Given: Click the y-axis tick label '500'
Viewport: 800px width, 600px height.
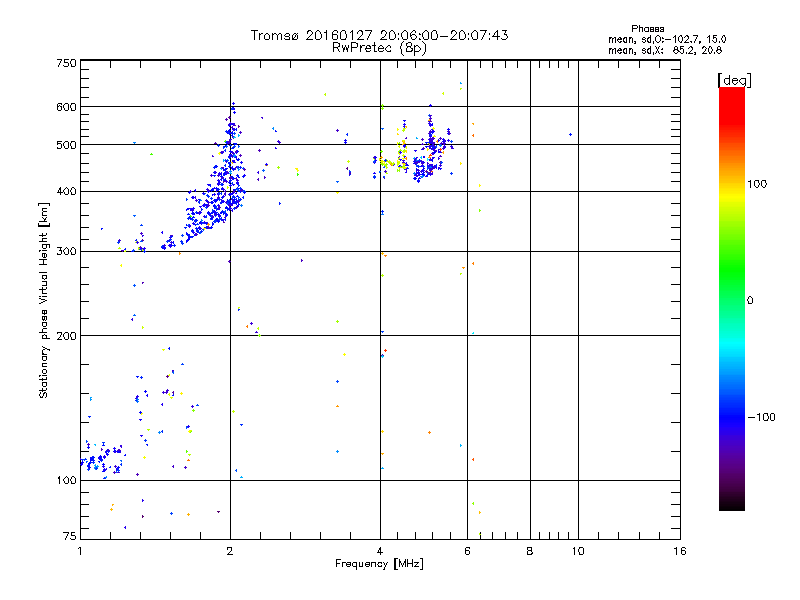Looking at the screenshot, I should (66, 145).
